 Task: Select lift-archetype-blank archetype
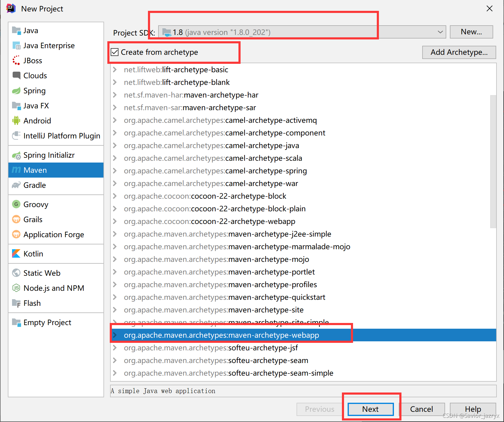[303, 82]
